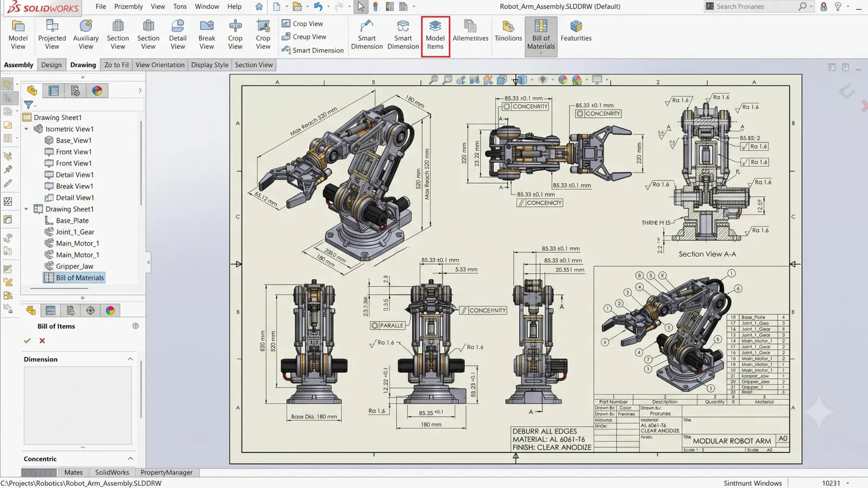This screenshot has width=868, height=488.
Task: Select Gripper_Jaw in the tree
Action: (69, 266)
